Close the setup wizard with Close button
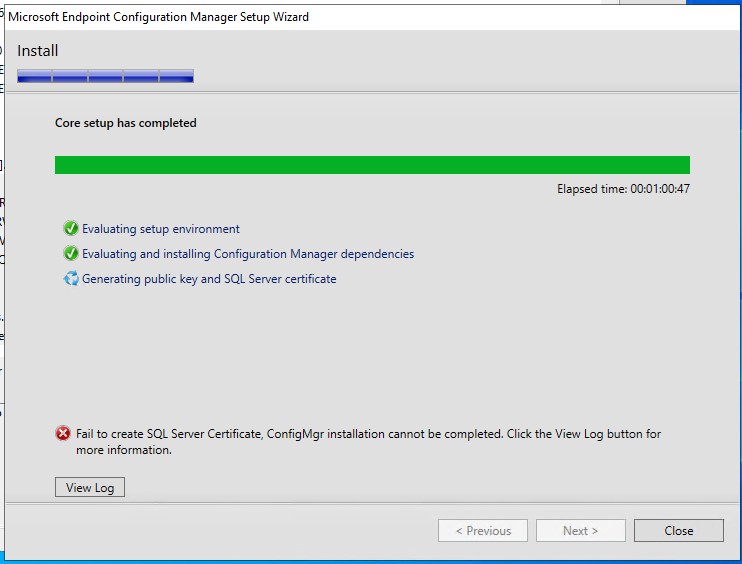The width and height of the screenshot is (742, 564). point(679,530)
